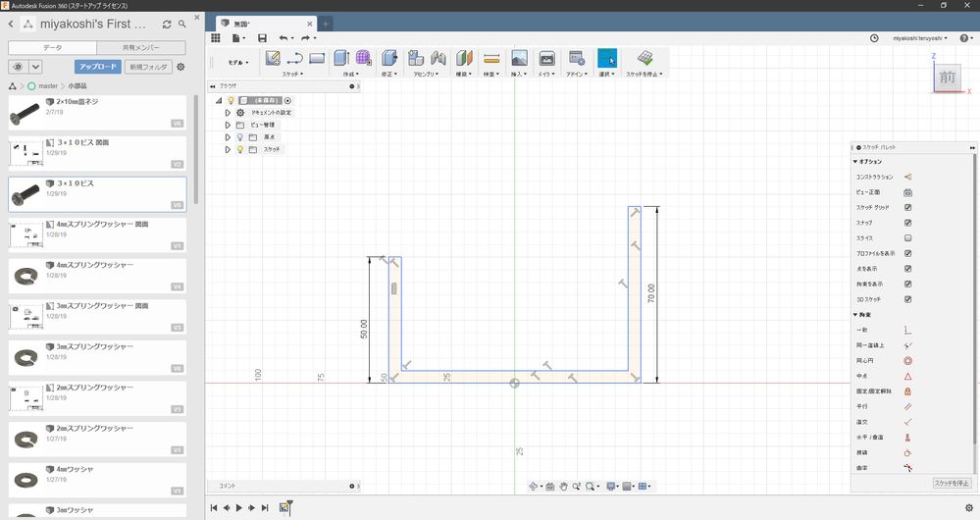
Task: Select the Pan hand tool
Action: pyautogui.click(x=563, y=487)
